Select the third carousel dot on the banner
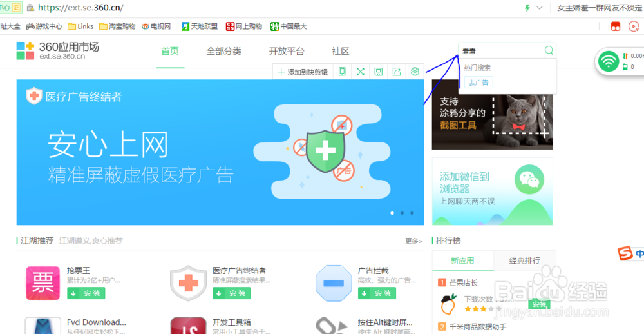Screen dimensions: 644x334 point(412,213)
